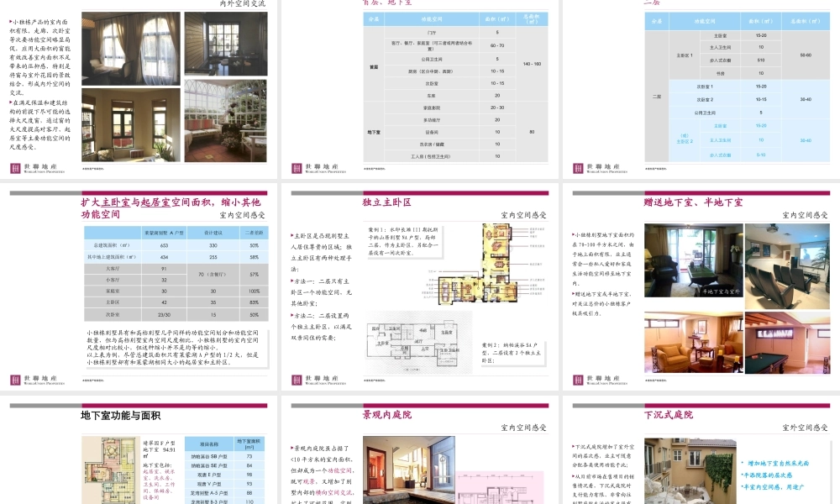Select the sunken courtyard building photo

[x=690, y=471]
